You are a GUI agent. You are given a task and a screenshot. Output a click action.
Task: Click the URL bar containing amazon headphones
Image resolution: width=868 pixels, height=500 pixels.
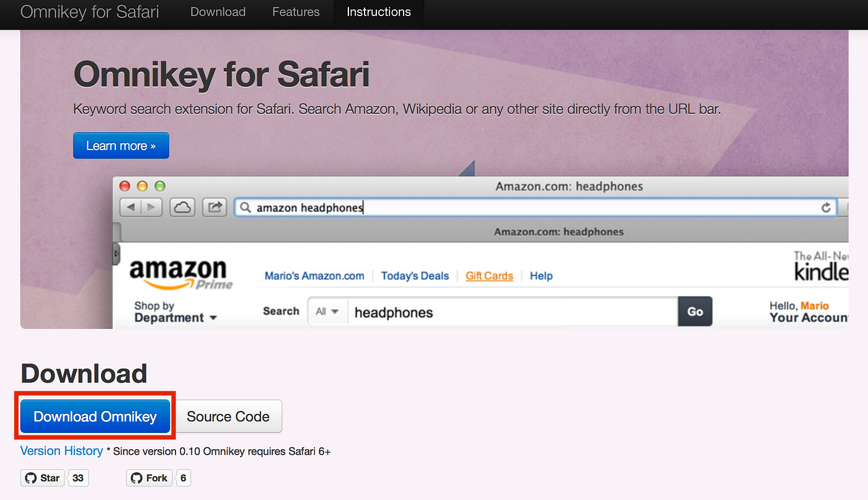click(536, 208)
